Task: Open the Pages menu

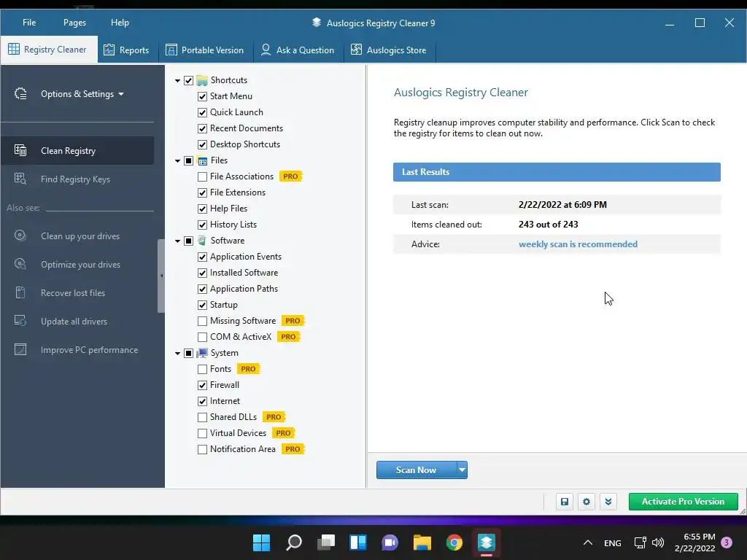Action: (x=75, y=23)
